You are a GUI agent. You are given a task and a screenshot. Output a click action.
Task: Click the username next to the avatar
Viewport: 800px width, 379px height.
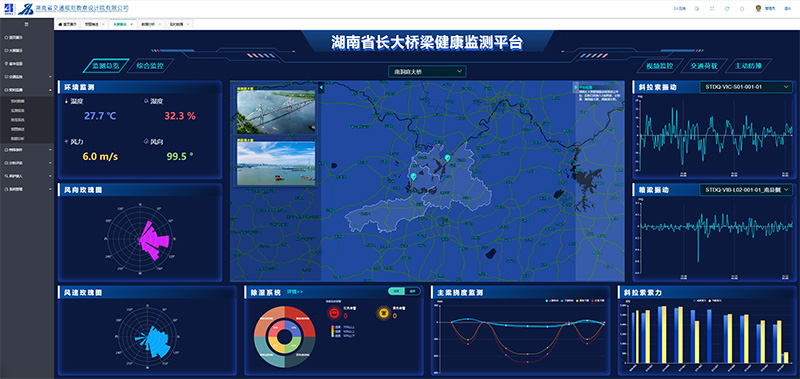pyautogui.click(x=770, y=9)
